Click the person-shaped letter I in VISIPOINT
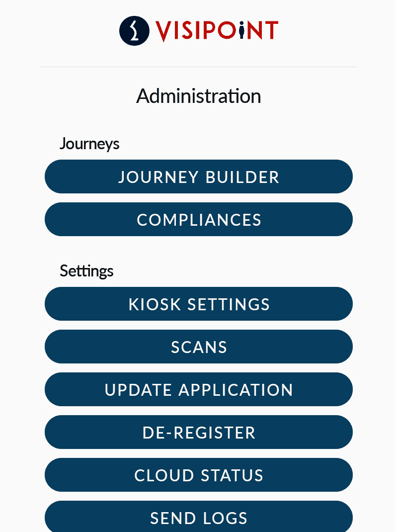This screenshot has width=395, height=532. (242, 31)
